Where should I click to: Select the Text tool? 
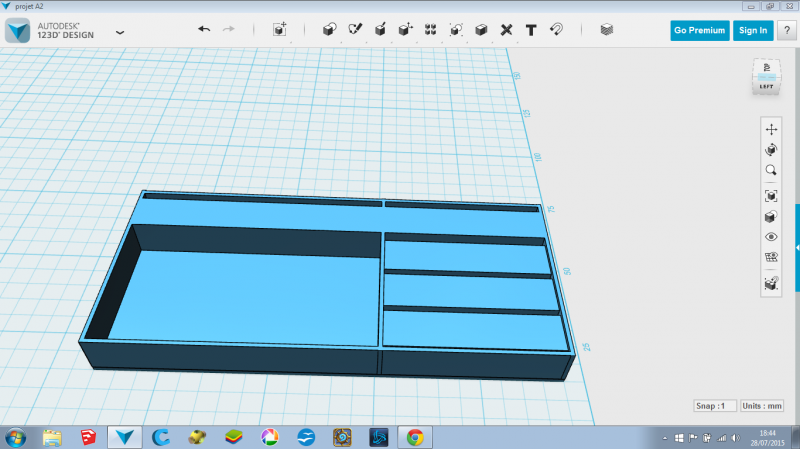point(531,30)
